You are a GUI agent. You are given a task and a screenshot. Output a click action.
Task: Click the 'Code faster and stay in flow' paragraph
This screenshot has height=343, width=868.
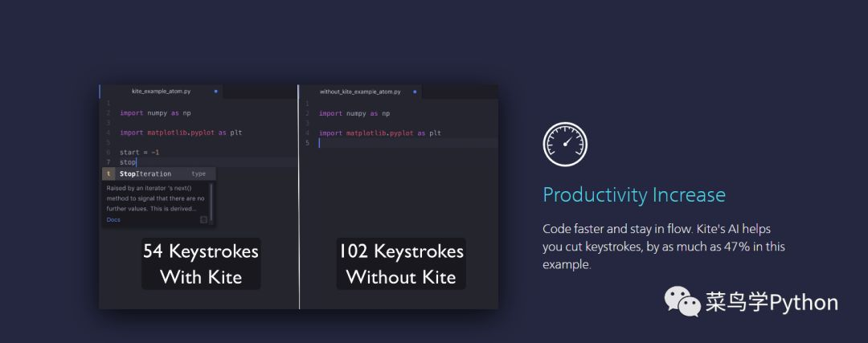point(664,246)
